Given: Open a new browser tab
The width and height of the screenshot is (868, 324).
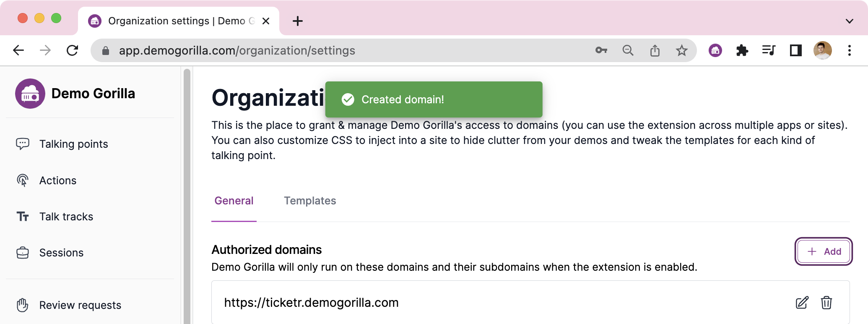Looking at the screenshot, I should coord(298,21).
